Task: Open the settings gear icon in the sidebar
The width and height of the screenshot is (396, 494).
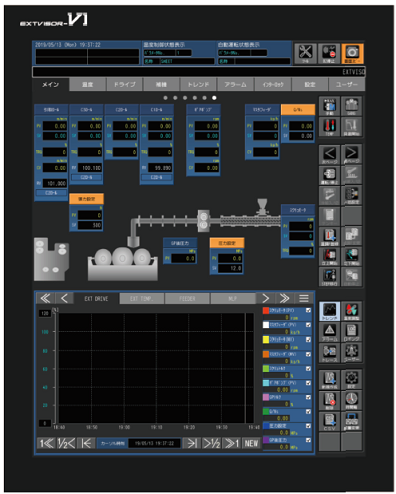Action: 351,379
